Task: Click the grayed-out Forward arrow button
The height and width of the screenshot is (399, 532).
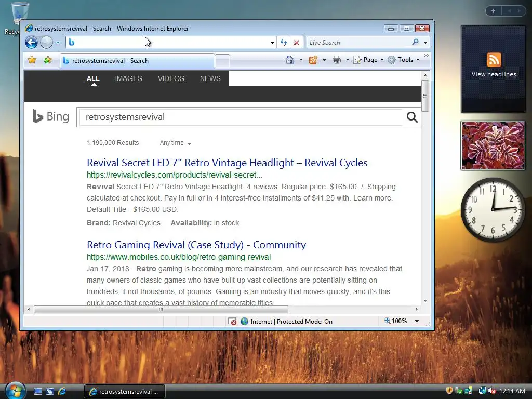Action: click(x=46, y=43)
